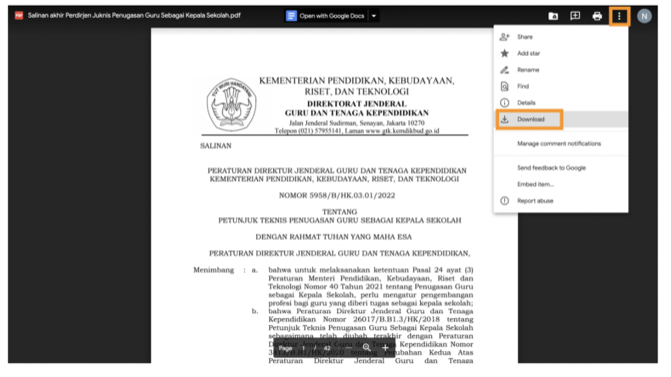671x377 pixels.
Task: Open the three-dot more actions menu
Action: [619, 16]
